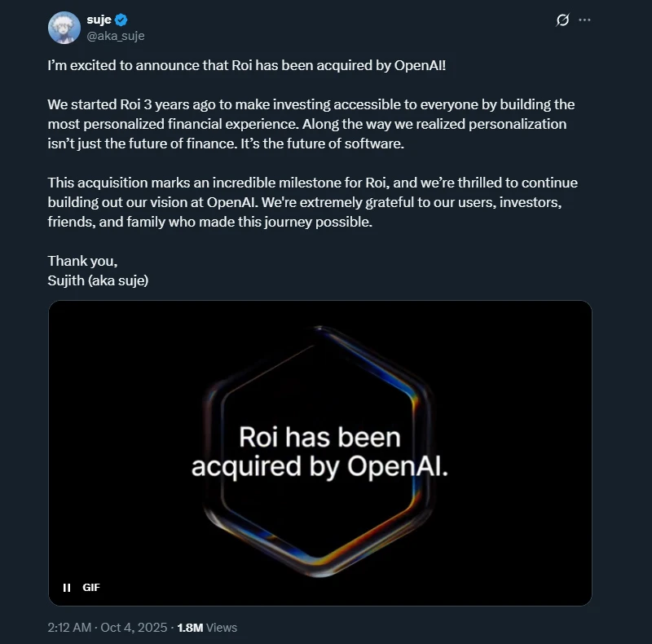Click the @aka_suje handle
This screenshot has width=652, height=644.
pyautogui.click(x=112, y=35)
